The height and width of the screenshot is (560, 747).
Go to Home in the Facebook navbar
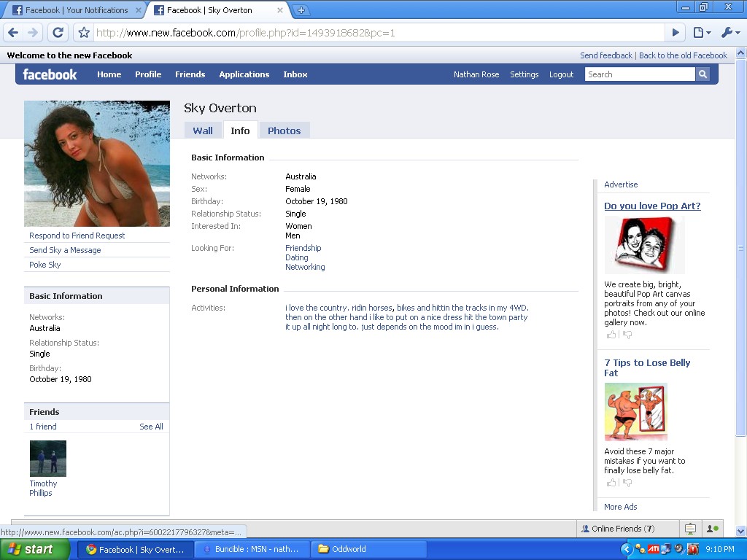(109, 74)
